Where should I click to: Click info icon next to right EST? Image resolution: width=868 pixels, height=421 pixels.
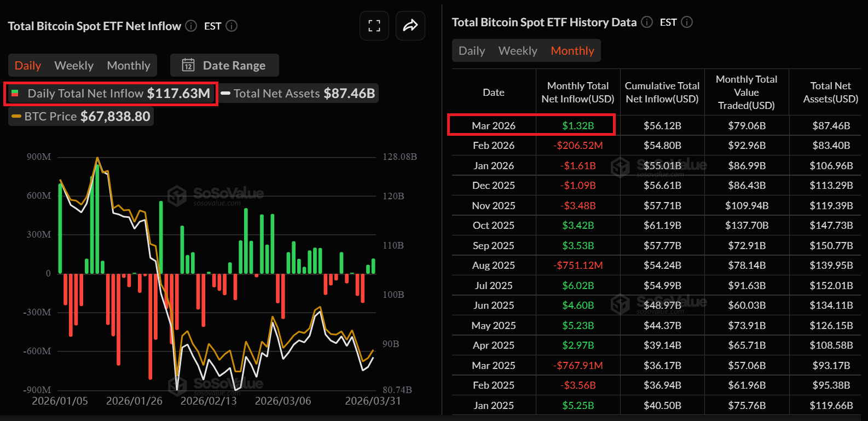[687, 22]
